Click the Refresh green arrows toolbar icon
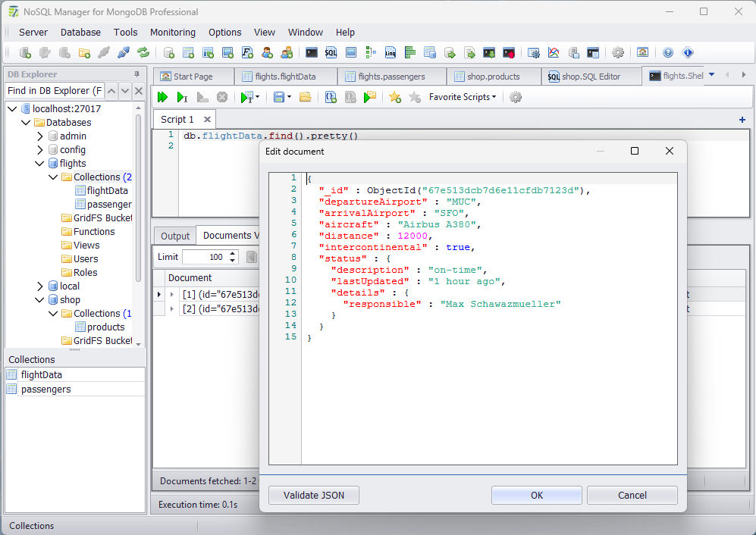 coord(143,52)
